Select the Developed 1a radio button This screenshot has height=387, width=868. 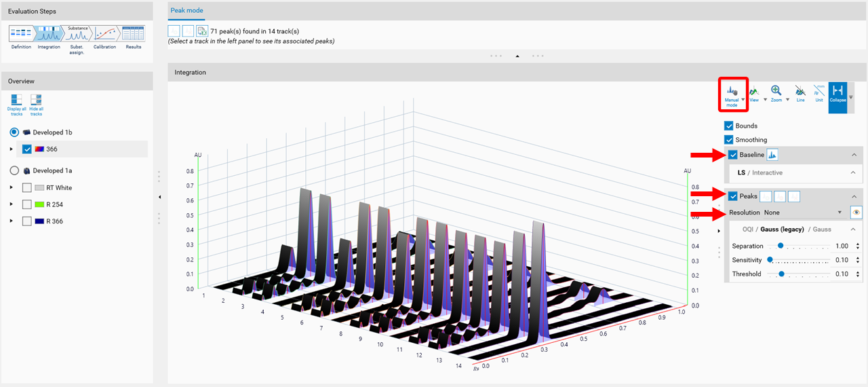click(14, 171)
